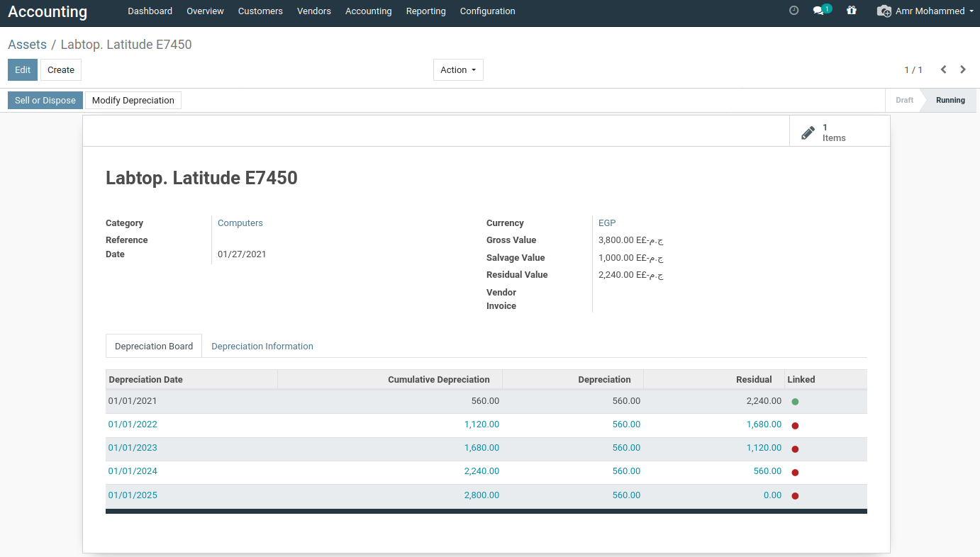Open the Computers category link
The image size is (980, 557).
(240, 223)
